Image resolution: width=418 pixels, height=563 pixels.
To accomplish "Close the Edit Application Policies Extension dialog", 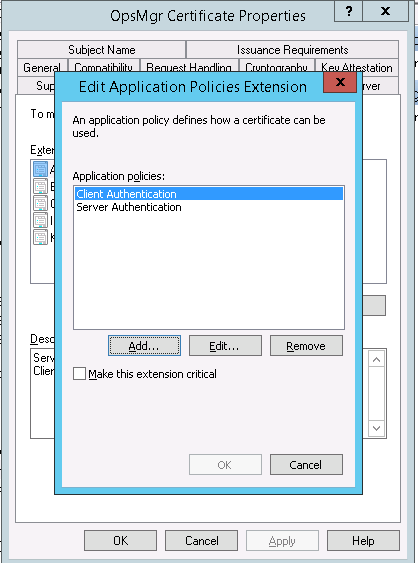I will pos(340,82).
